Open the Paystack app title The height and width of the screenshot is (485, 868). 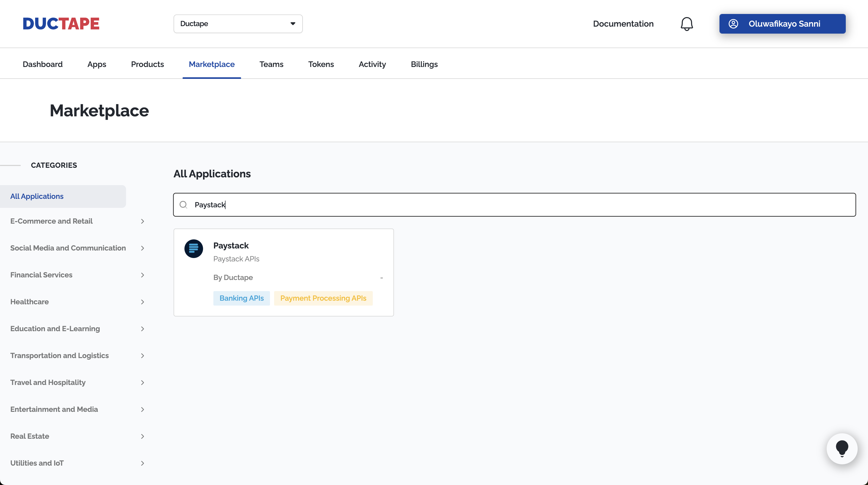point(231,246)
